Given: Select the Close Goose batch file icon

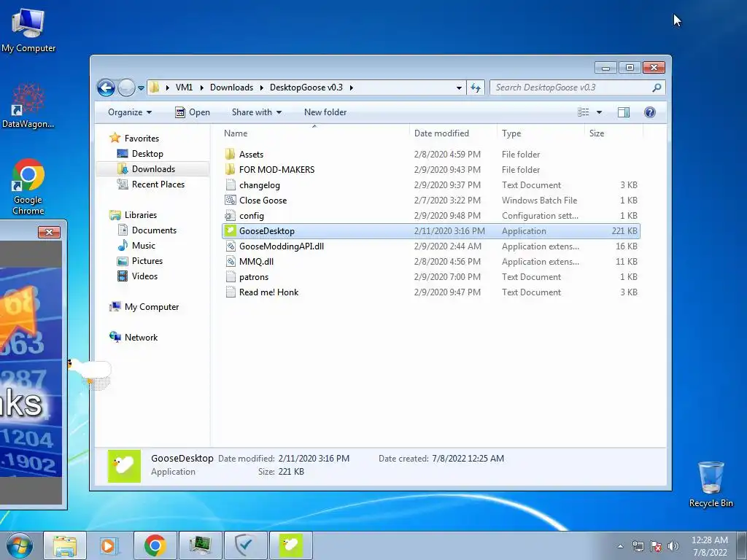Looking at the screenshot, I should [231, 200].
